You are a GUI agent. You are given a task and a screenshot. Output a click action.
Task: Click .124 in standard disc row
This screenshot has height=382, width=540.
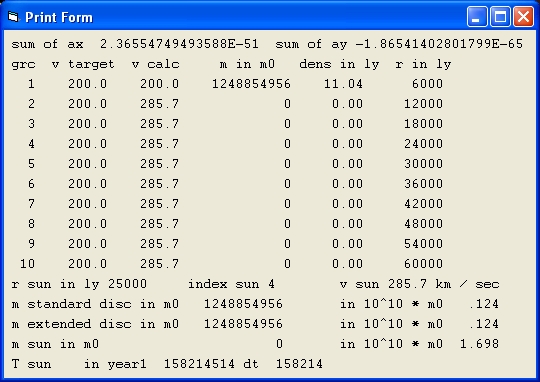pyautogui.click(x=484, y=304)
